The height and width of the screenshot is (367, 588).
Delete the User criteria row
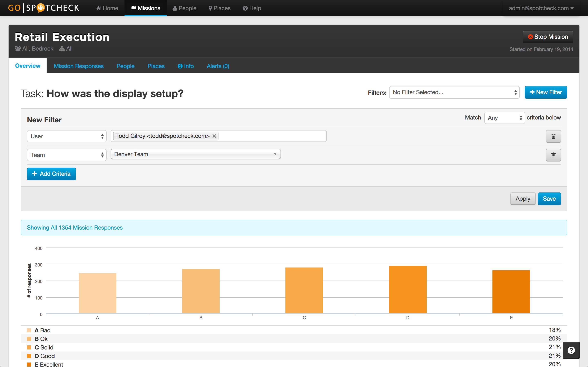pyautogui.click(x=553, y=136)
